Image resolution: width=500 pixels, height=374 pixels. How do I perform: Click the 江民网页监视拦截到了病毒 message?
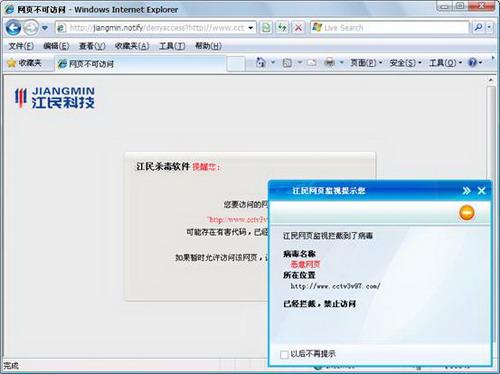click(328, 236)
